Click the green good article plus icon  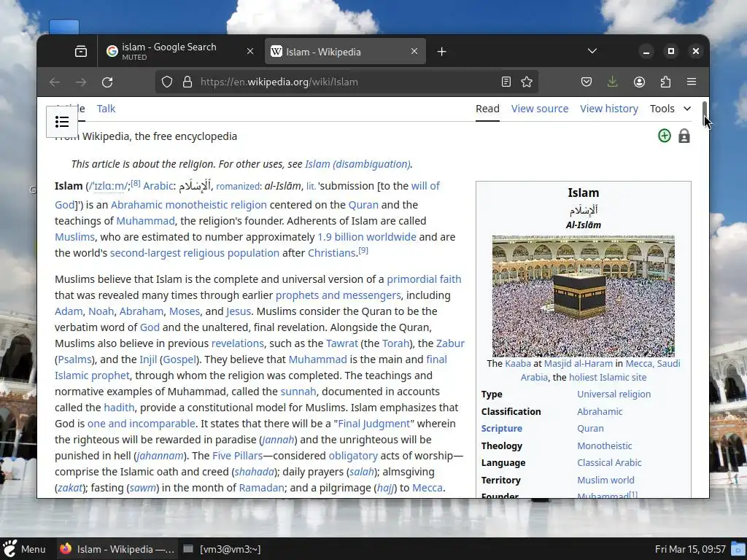664,136
